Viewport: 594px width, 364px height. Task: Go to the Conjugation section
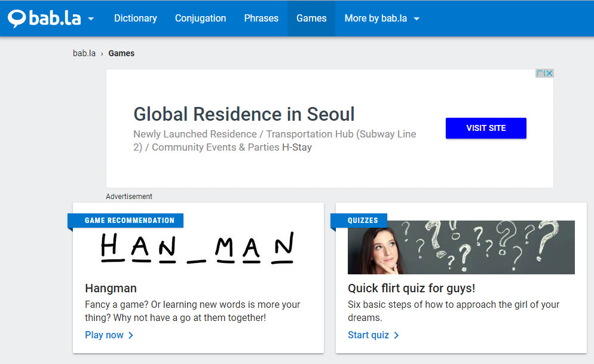point(200,19)
